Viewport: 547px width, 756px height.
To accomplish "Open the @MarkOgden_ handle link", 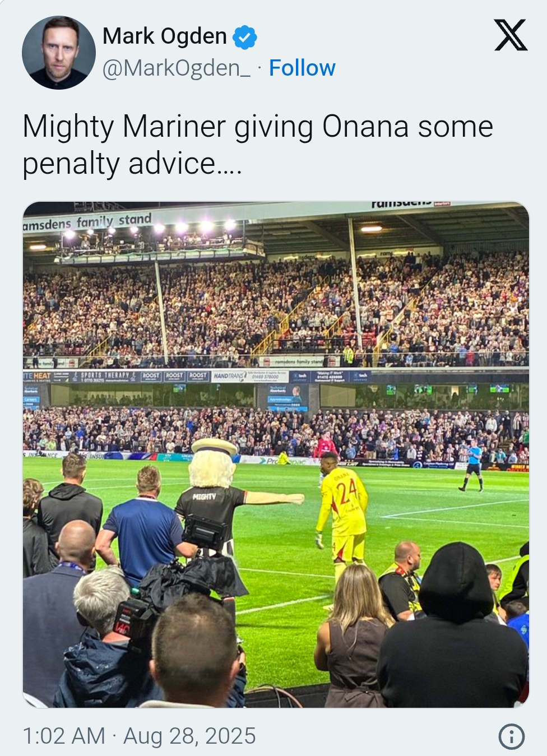I will [x=176, y=68].
